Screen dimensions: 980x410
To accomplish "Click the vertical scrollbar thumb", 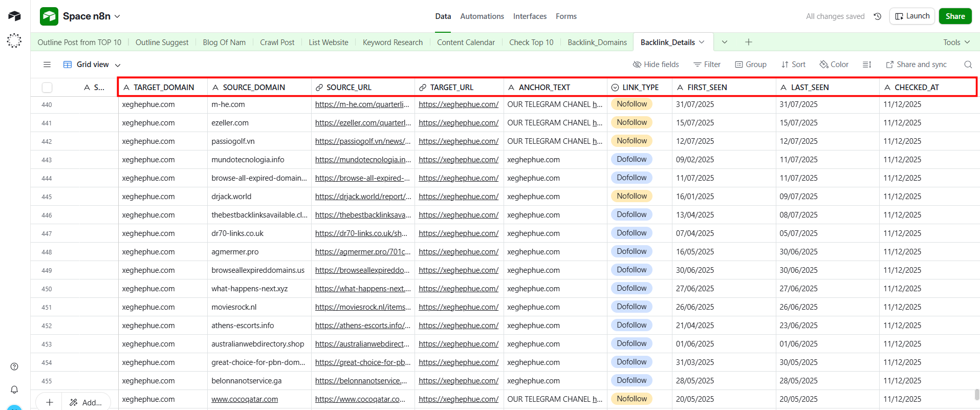I will (x=977, y=395).
